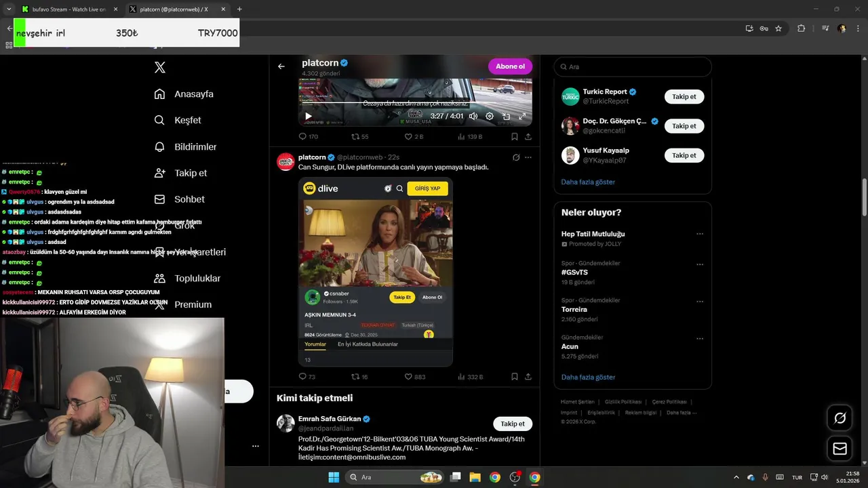Show hidden system tray icons
Image resolution: width=868 pixels, height=488 pixels.
coord(736,477)
